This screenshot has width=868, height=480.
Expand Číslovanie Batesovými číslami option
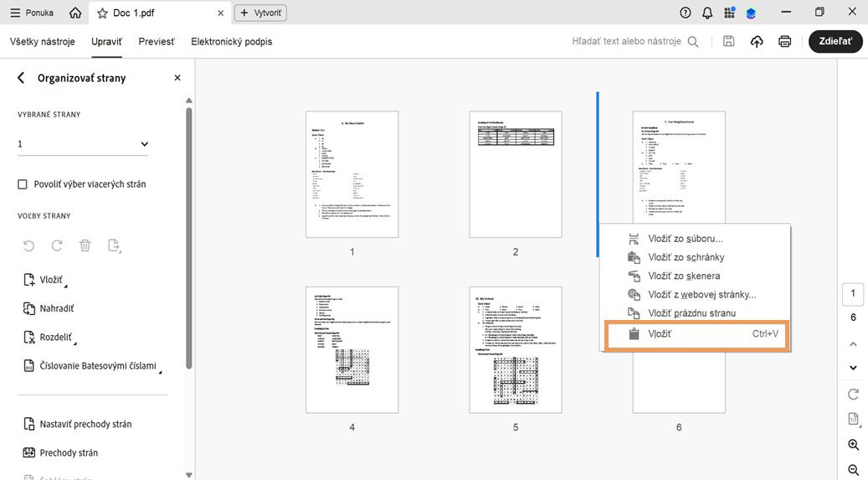(x=92, y=366)
